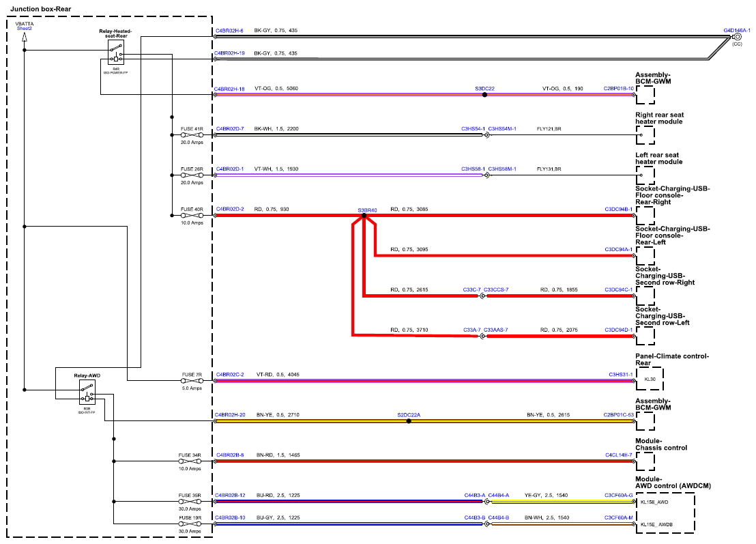This screenshot has height=544, width=756.
Task: Click the FUSE 7R fuse symbol
Action: click(x=192, y=381)
